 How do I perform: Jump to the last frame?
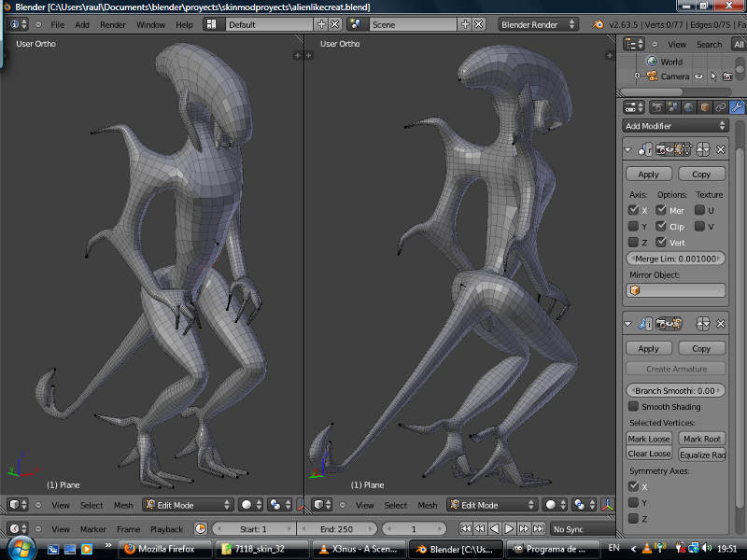tap(539, 528)
